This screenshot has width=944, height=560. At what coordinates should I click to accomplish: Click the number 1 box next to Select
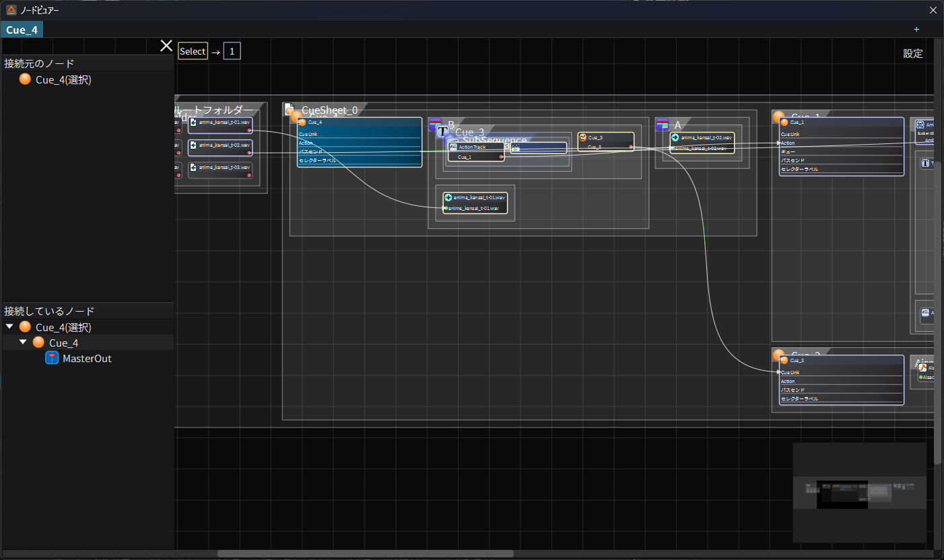point(232,51)
